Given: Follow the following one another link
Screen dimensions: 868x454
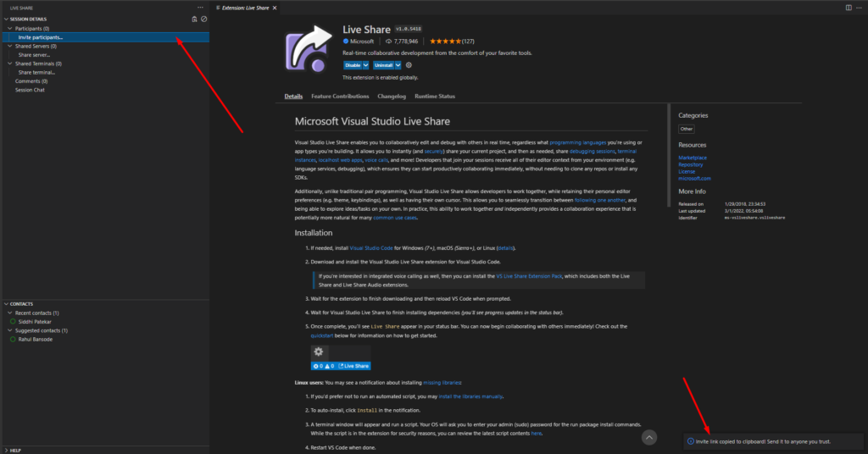Looking at the screenshot, I should tap(600, 200).
